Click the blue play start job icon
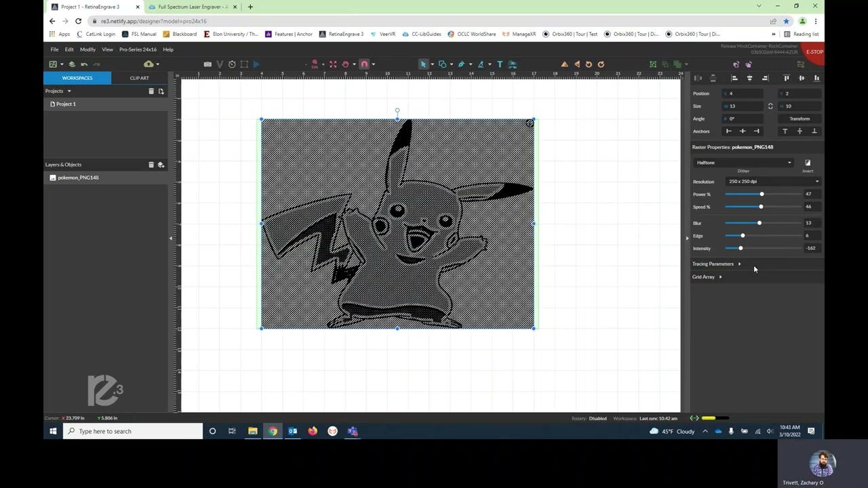Image resolution: width=868 pixels, height=488 pixels. pyautogui.click(x=256, y=64)
